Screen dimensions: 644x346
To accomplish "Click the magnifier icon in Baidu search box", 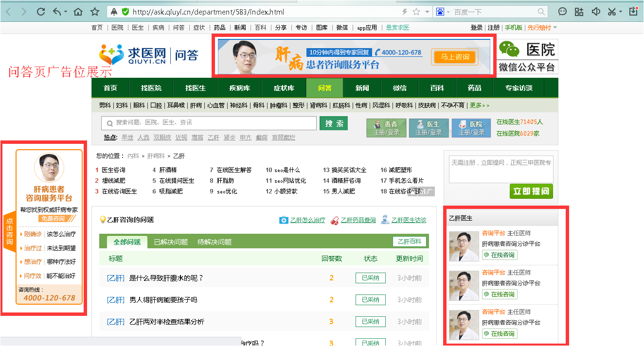I will [541, 12].
